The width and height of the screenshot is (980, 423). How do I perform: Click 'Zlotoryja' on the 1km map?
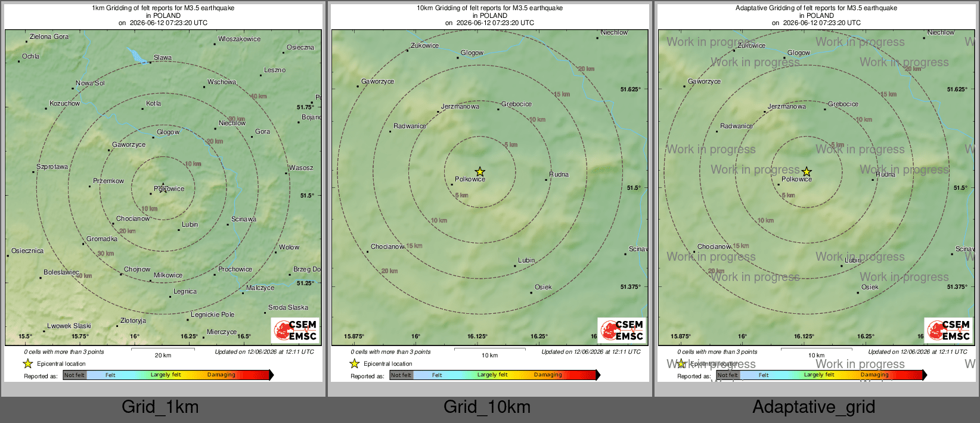(x=133, y=321)
